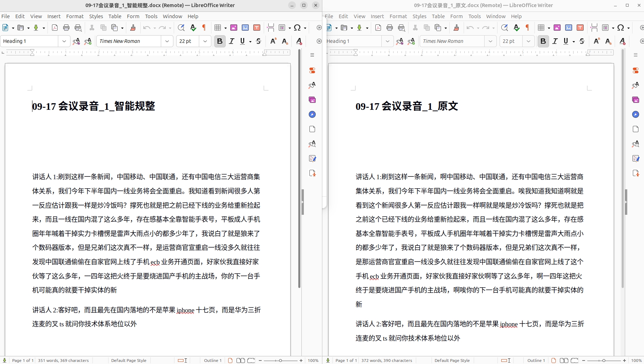Click vertical scrollbar in left window
The height and width of the screenshot is (364, 644).
(x=299, y=168)
